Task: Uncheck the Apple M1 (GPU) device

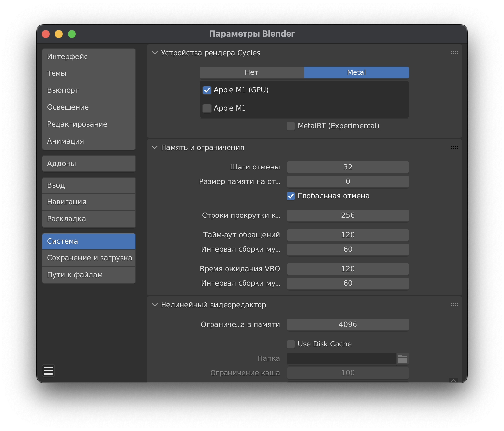Action: pos(207,90)
